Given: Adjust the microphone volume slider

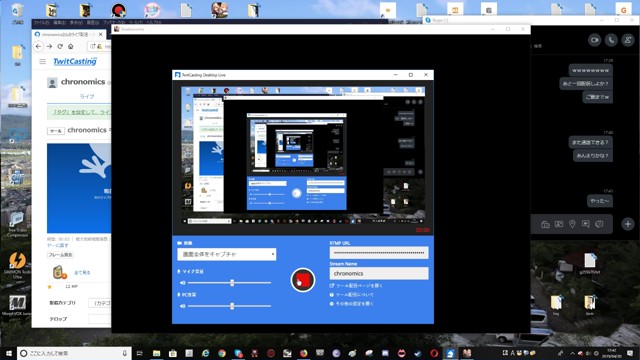Looking at the screenshot, I should pos(232,282).
